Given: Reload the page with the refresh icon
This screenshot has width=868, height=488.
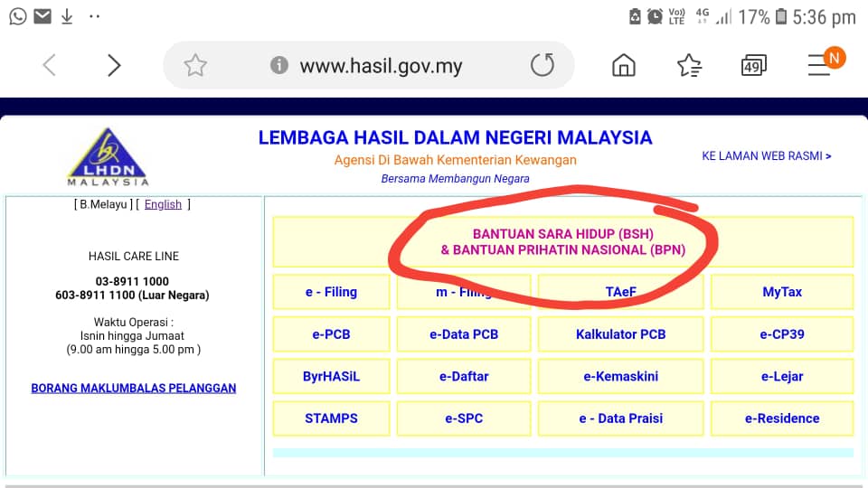Looking at the screenshot, I should pos(542,65).
